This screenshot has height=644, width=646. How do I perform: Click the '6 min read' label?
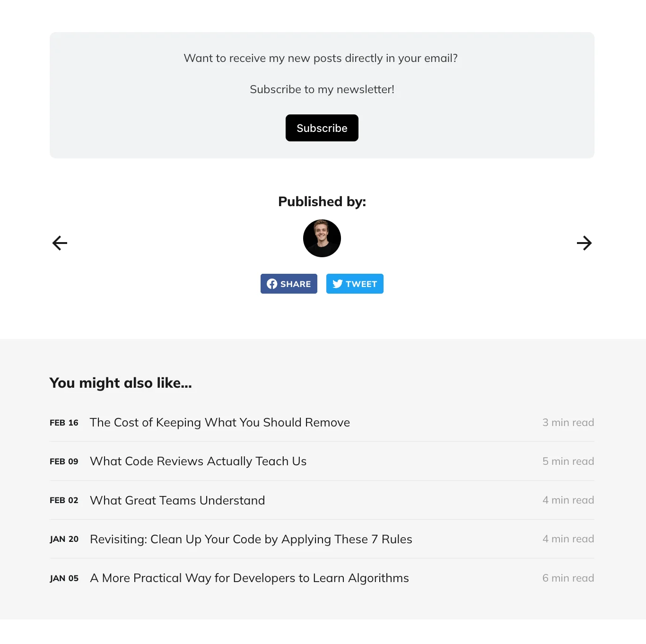tap(568, 578)
